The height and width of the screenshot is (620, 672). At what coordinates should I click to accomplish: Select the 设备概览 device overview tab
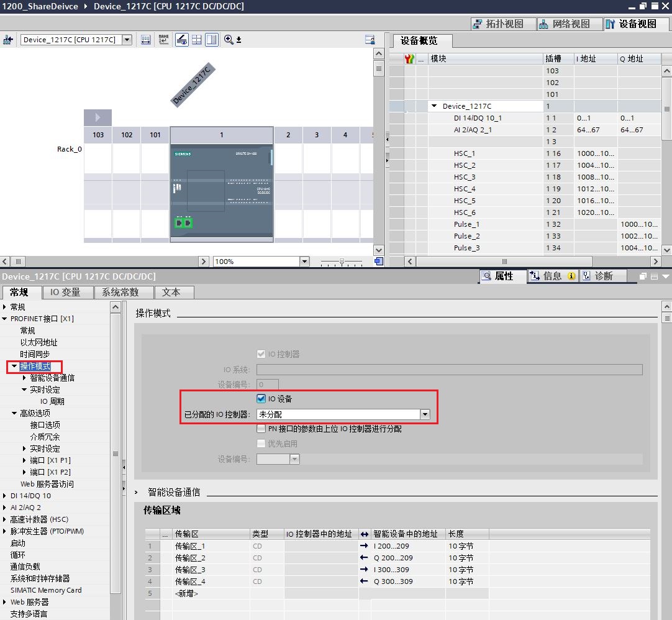coord(419,41)
